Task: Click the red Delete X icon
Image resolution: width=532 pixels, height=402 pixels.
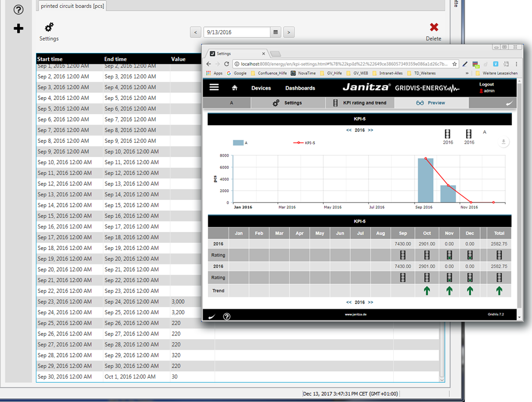Action: tap(434, 28)
